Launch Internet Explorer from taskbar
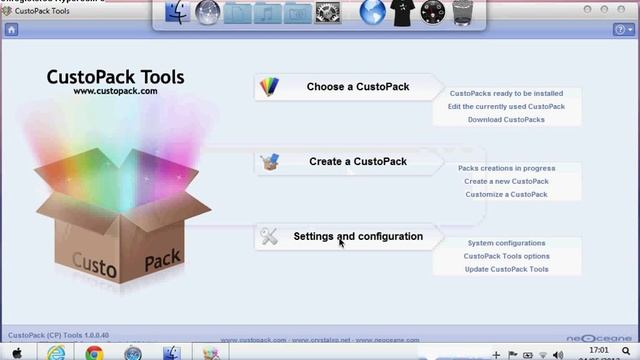Viewport: 640px width, 360px height. [x=56, y=353]
